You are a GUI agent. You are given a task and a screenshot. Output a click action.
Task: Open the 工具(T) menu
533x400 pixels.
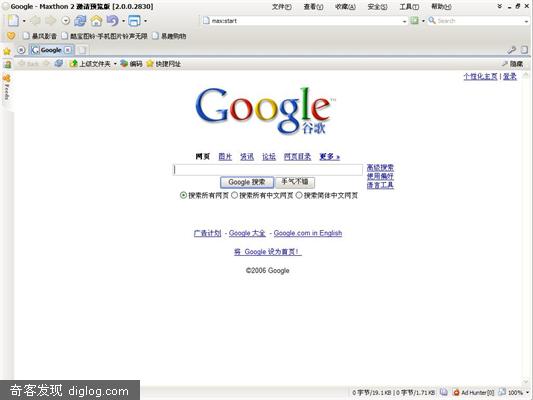tap(409, 6)
